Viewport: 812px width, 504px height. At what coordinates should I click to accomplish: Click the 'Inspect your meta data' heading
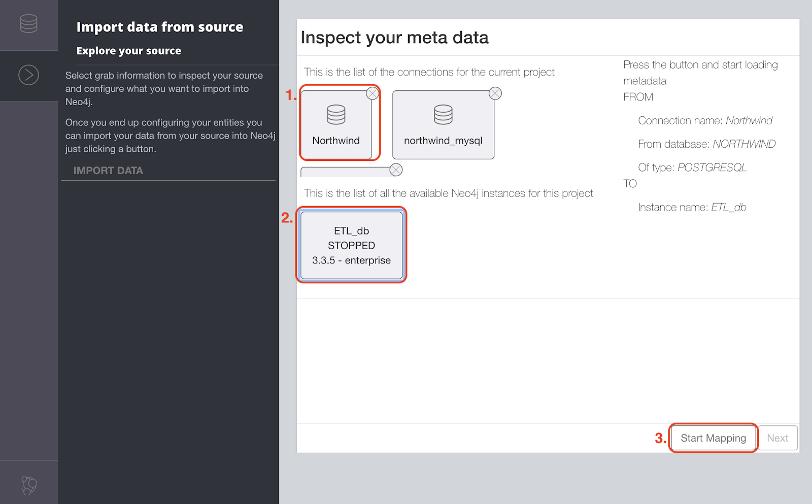(394, 38)
